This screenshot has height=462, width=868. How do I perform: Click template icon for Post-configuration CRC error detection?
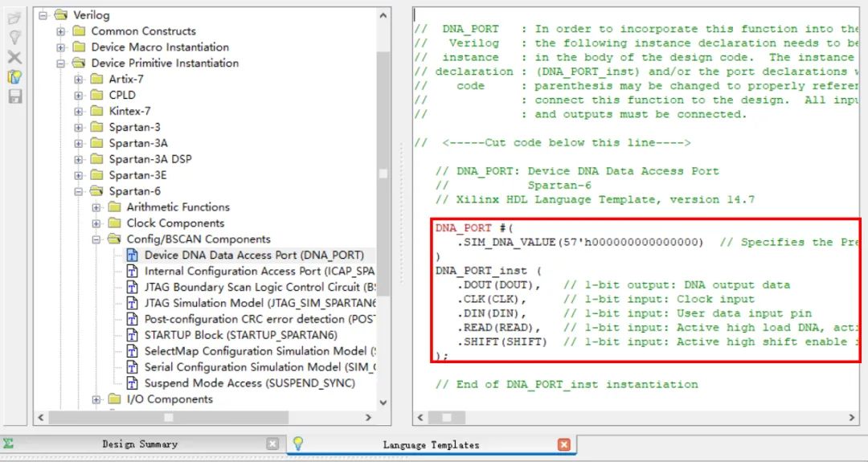coord(132,319)
